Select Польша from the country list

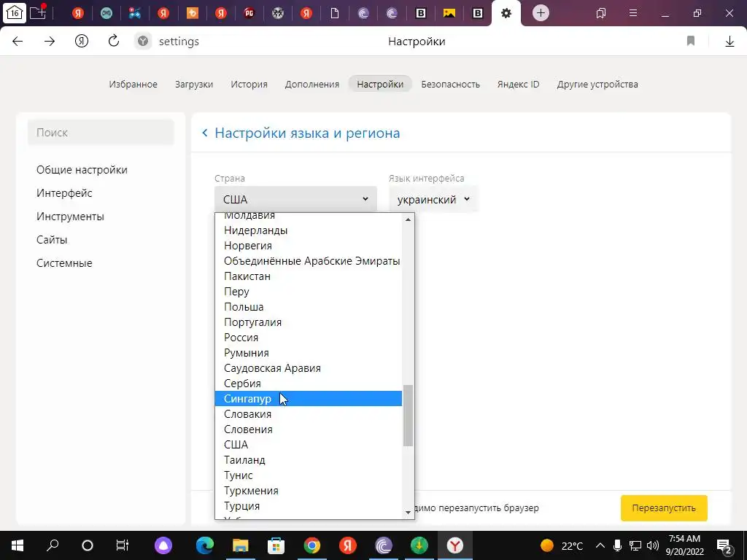click(309, 307)
